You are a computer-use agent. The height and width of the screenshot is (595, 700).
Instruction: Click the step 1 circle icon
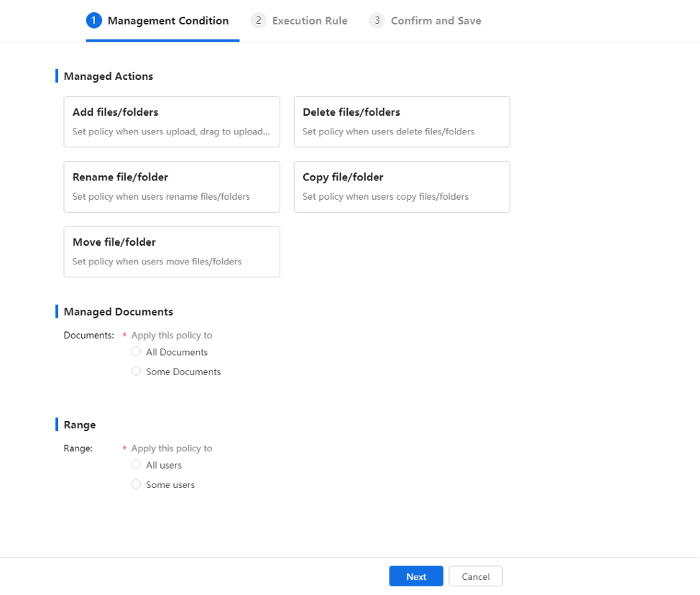click(93, 21)
